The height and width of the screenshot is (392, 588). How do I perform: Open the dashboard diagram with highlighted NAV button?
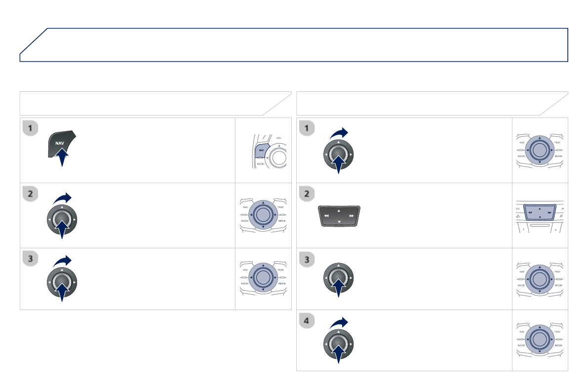click(x=263, y=150)
